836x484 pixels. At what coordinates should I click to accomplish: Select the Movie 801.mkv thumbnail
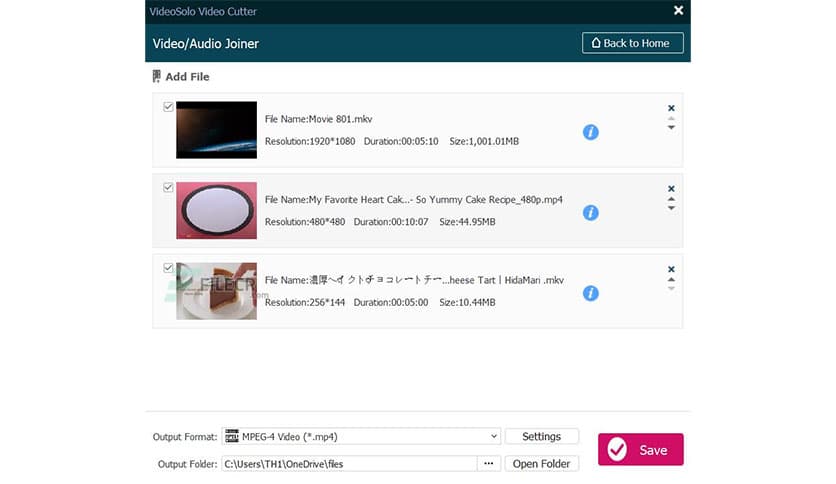pyautogui.click(x=216, y=130)
